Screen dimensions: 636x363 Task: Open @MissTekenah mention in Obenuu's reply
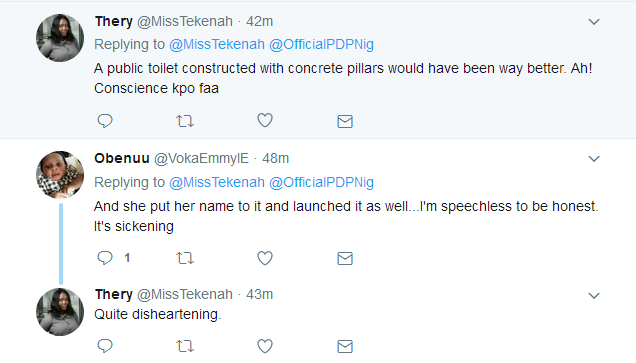tap(217, 183)
